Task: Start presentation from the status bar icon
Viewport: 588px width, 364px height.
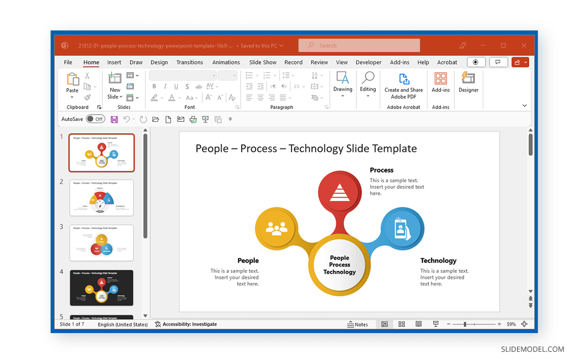Action: (x=436, y=324)
